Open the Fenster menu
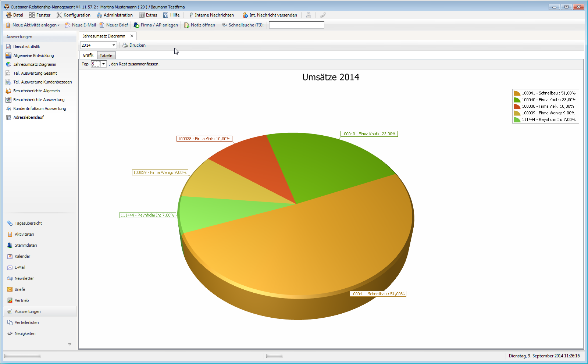 [x=40, y=15]
